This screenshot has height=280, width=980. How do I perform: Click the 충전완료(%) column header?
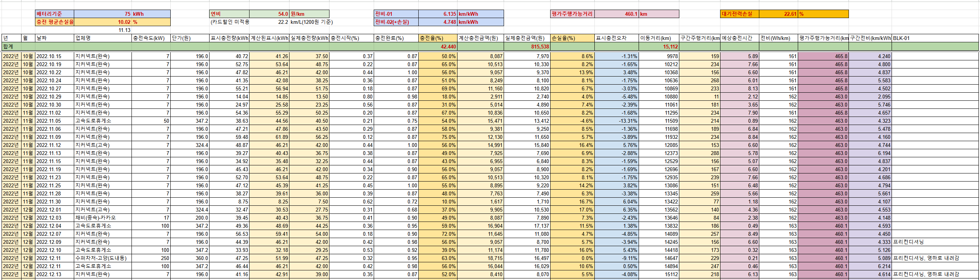tap(396, 38)
